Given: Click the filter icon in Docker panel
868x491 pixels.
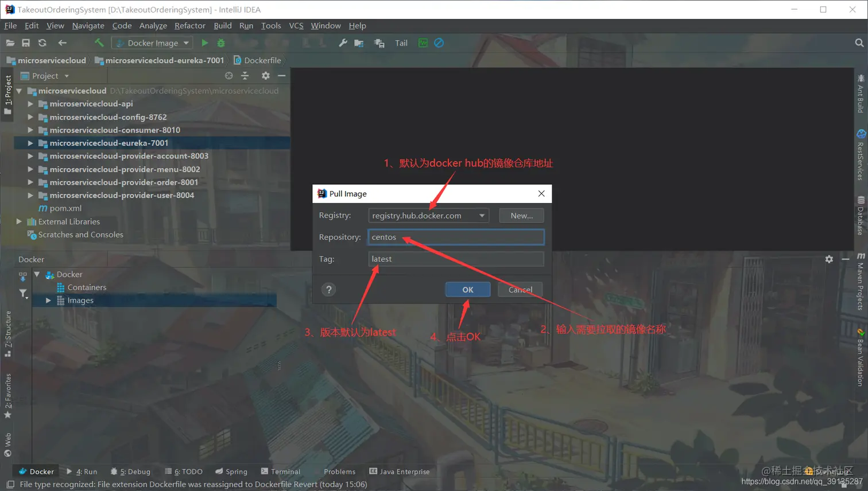Looking at the screenshot, I should pyautogui.click(x=23, y=294).
